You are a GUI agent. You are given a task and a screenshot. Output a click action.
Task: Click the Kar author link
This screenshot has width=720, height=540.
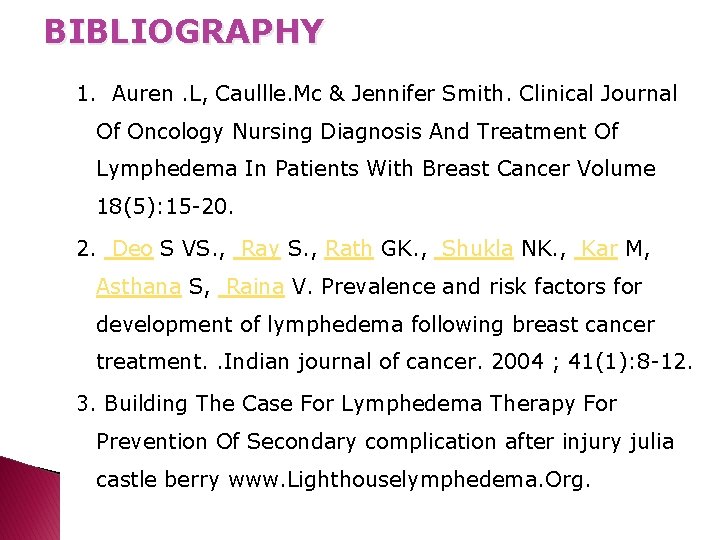click(x=598, y=249)
